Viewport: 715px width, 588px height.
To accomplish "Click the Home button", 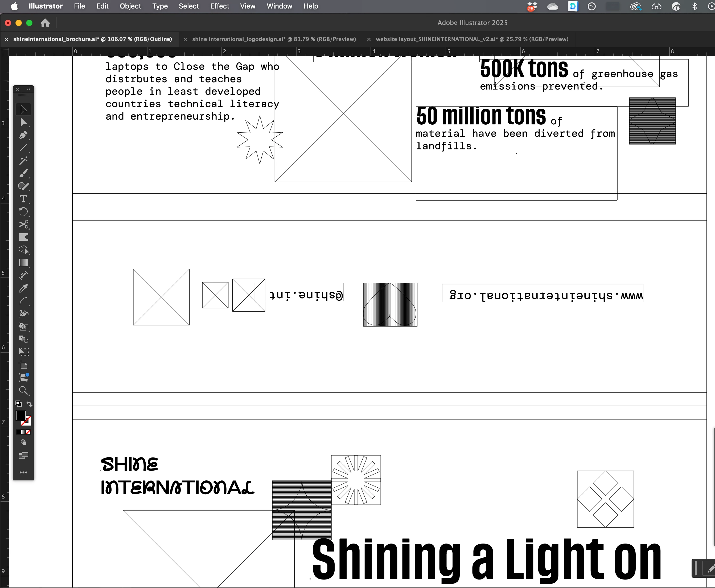I will 45,23.
